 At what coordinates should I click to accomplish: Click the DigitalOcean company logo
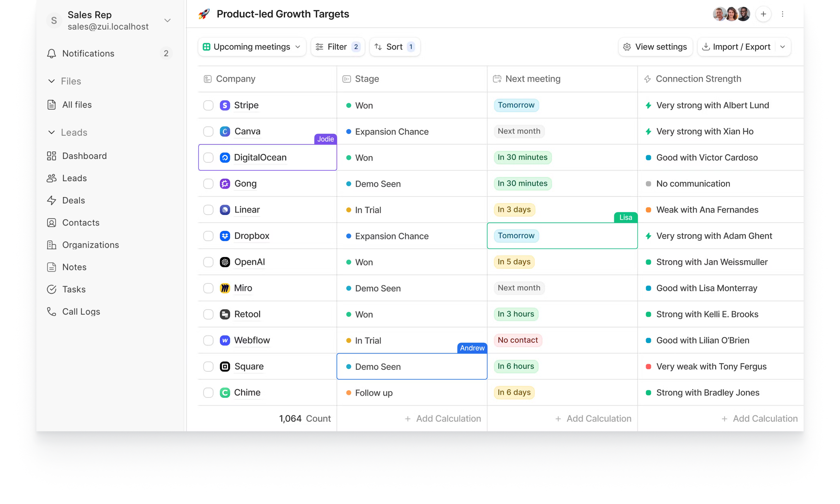tap(225, 157)
